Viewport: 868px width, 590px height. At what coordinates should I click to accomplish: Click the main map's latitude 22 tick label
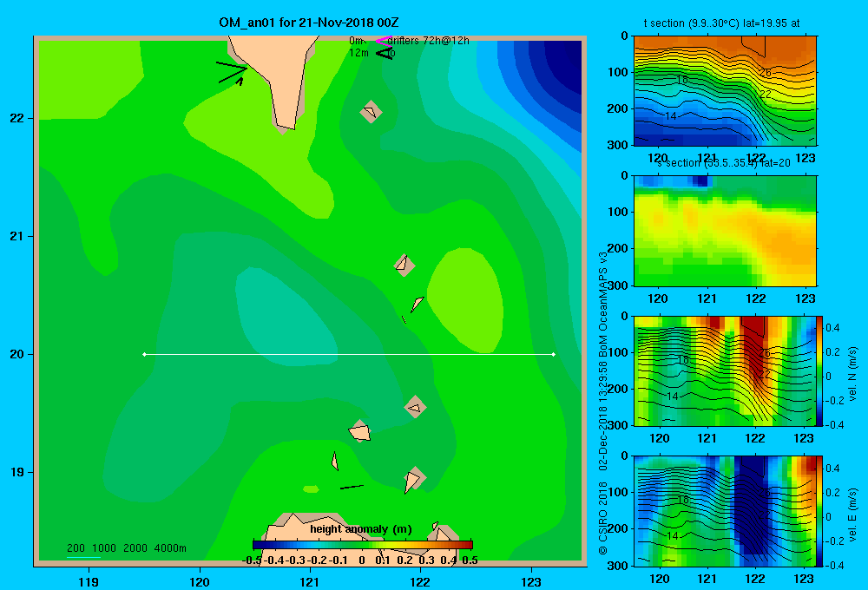tap(17, 119)
